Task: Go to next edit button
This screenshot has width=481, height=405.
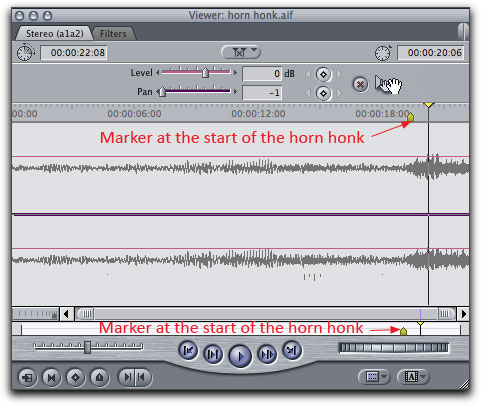Action: pyautogui.click(x=292, y=351)
